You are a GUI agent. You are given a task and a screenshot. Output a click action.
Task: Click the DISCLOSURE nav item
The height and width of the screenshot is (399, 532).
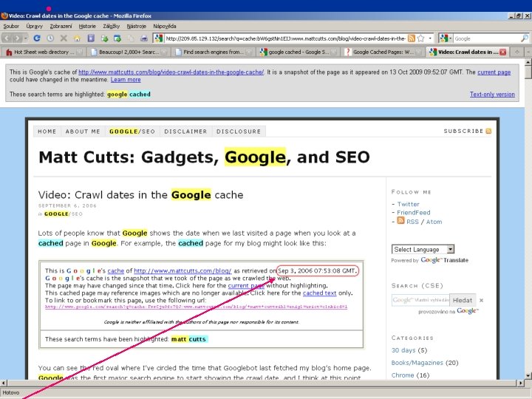tap(239, 132)
